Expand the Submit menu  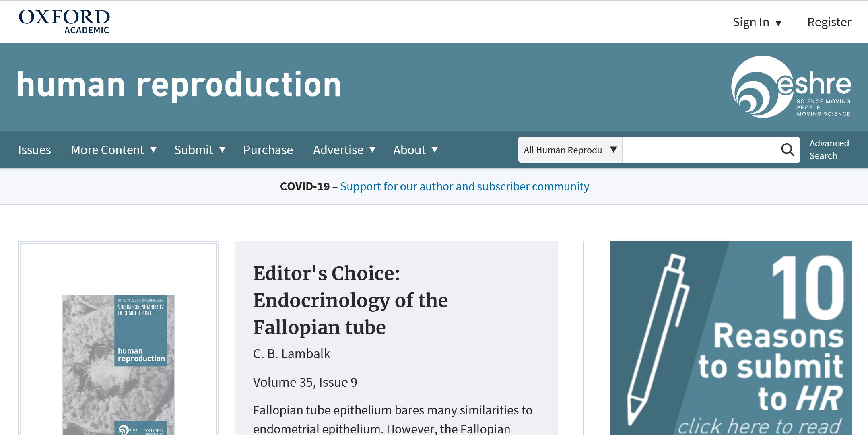(x=200, y=150)
